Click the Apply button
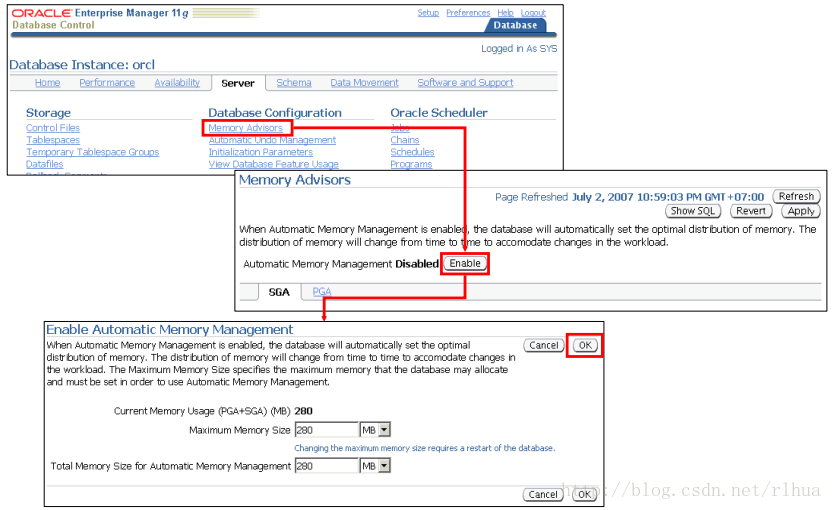The height and width of the screenshot is (510, 832). click(x=801, y=211)
